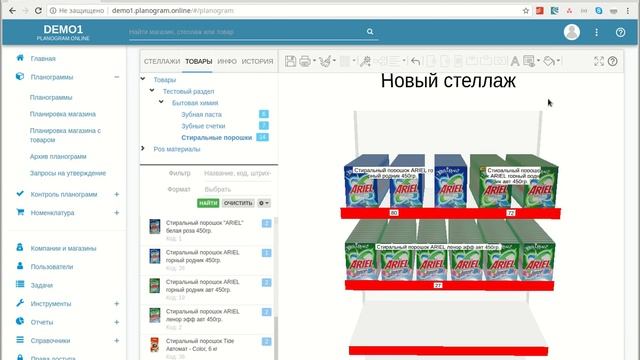Screen dimensions: 640x360
Task: Save the planogram with the floppy icon
Action: coord(290,61)
